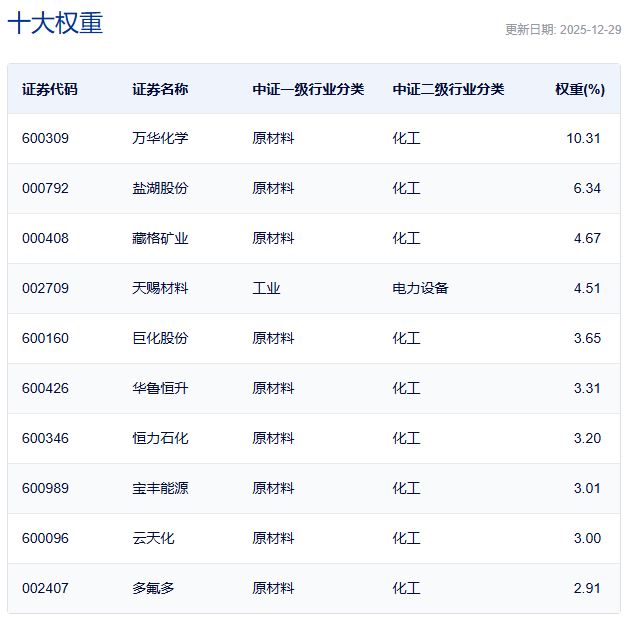Select the 证券名称 column header
The height and width of the screenshot is (617, 627).
[159, 89]
